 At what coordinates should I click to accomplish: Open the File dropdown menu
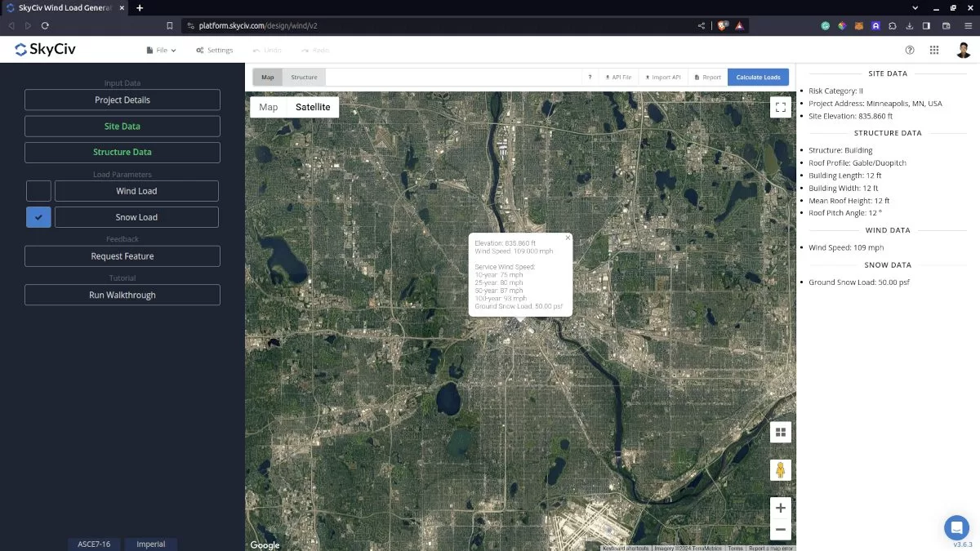click(x=161, y=50)
